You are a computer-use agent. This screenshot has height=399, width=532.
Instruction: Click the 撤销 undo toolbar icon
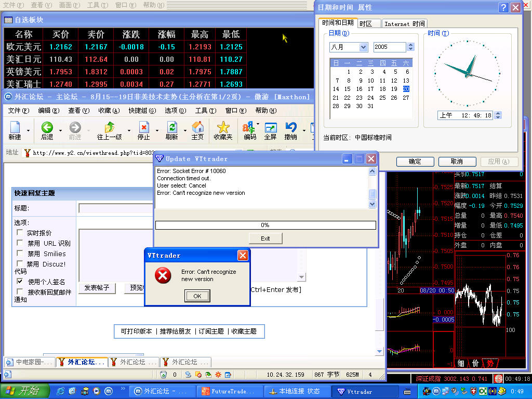tap(291, 127)
